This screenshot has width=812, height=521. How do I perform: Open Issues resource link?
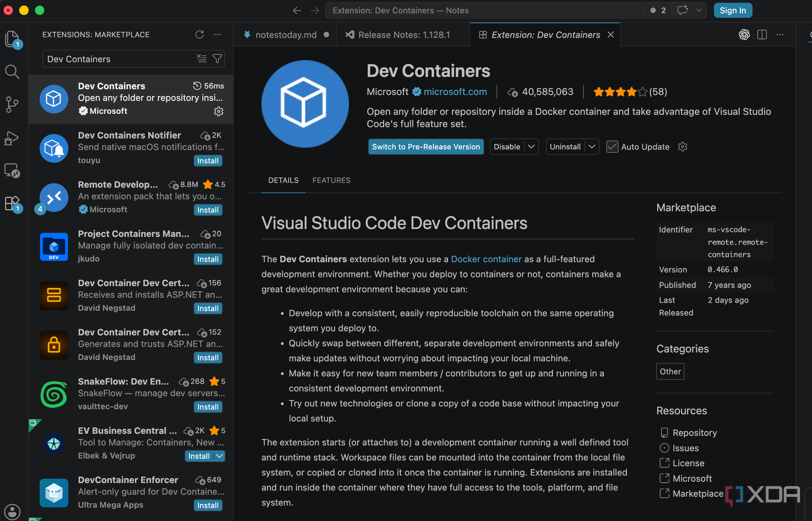(x=685, y=448)
